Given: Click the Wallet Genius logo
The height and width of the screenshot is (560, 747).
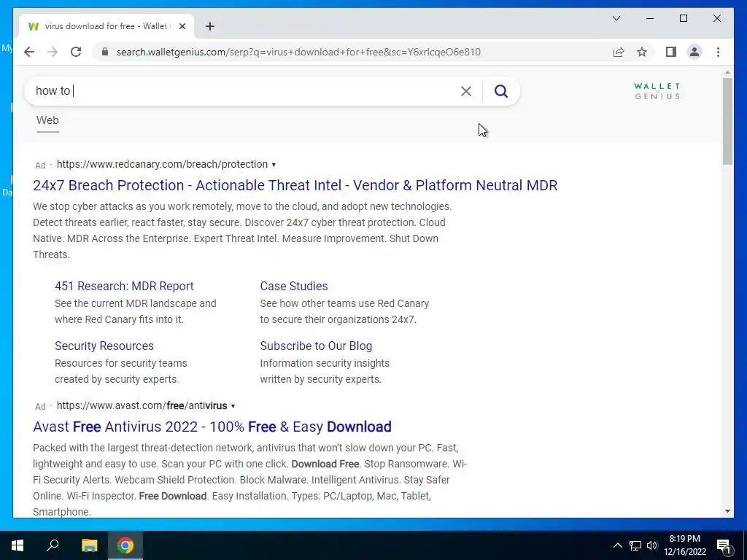Looking at the screenshot, I should point(657,90).
